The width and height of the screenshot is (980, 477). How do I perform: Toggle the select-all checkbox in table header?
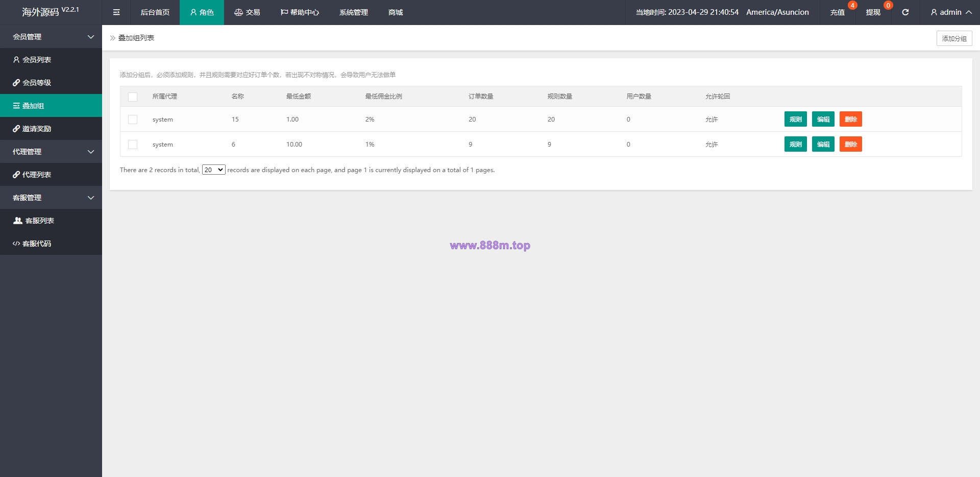133,97
